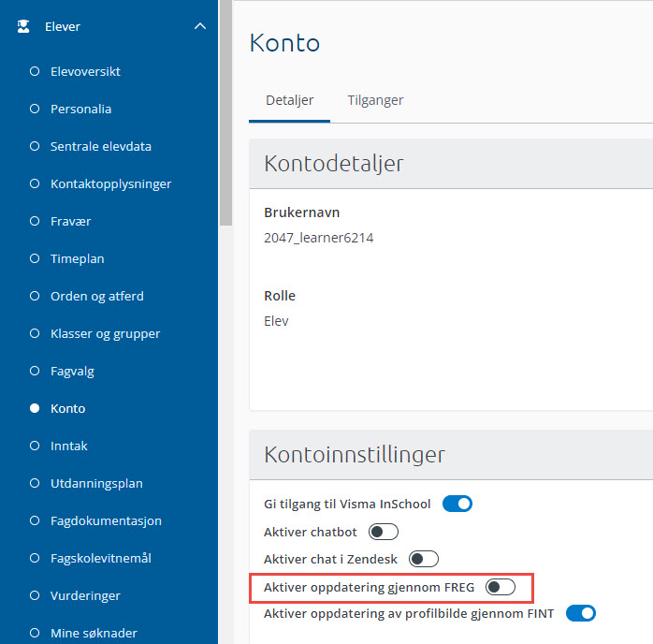Switch to the Tilganger tab

coord(375,100)
